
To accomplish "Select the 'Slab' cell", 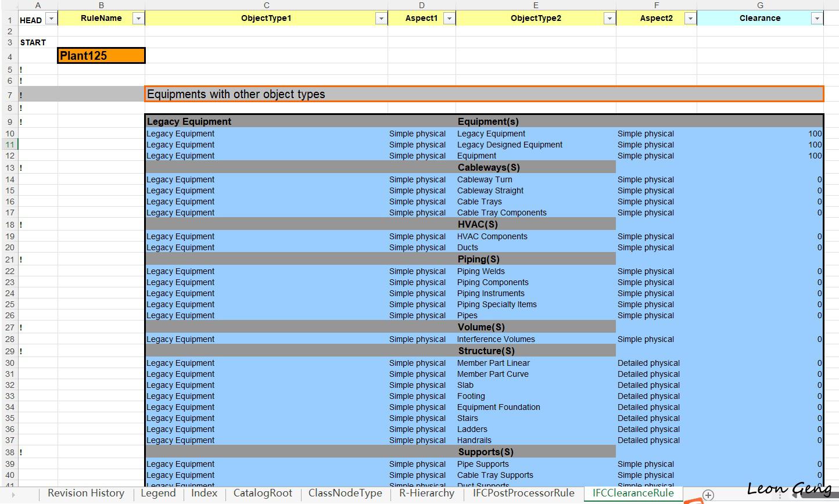I will tap(536, 385).
